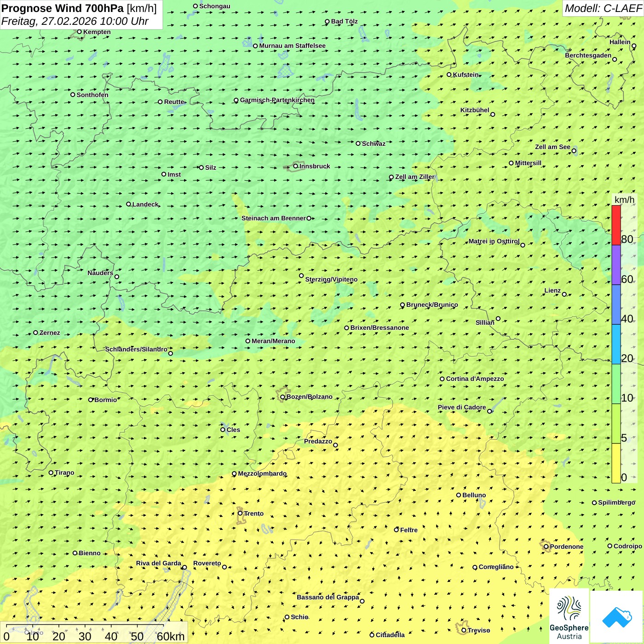The width and height of the screenshot is (644, 644).
Task: Click the Meran/Merano city label
Action: [x=273, y=341]
